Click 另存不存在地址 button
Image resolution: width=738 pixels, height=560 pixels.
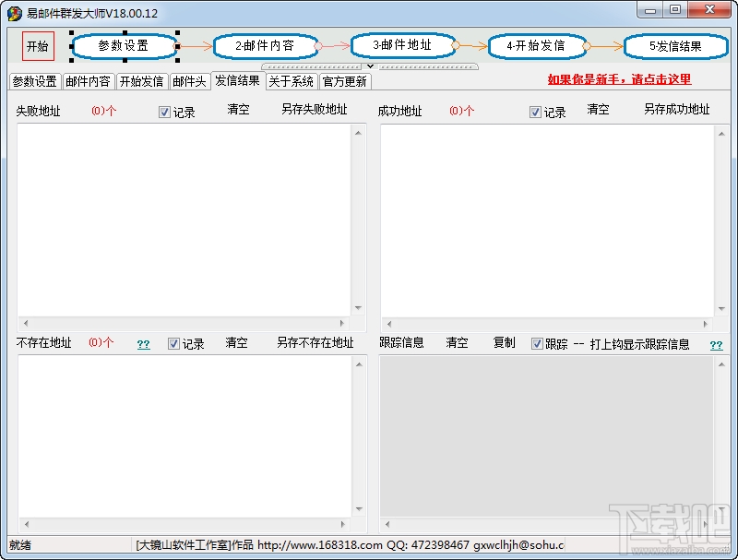pos(315,342)
